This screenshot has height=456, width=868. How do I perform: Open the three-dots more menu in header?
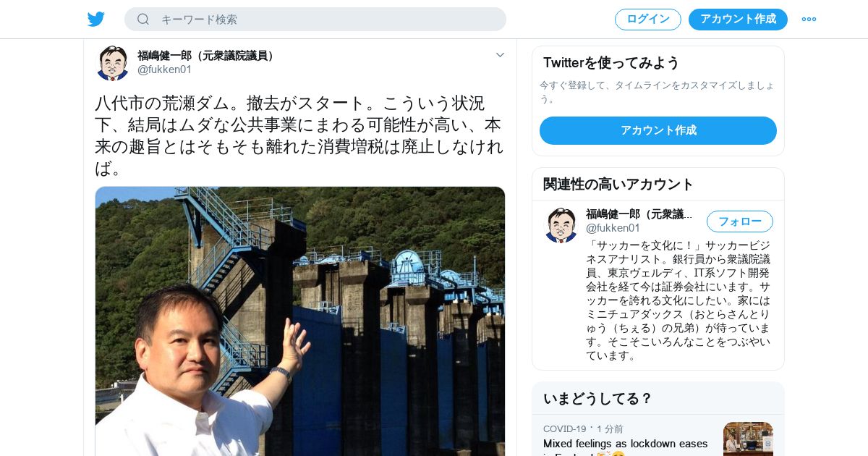tap(809, 20)
